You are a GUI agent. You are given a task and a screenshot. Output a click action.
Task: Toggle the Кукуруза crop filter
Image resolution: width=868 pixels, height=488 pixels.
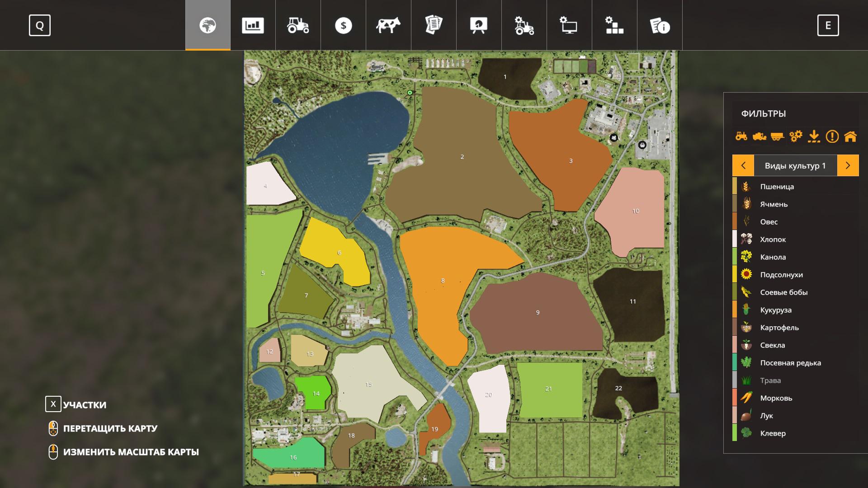[776, 310]
